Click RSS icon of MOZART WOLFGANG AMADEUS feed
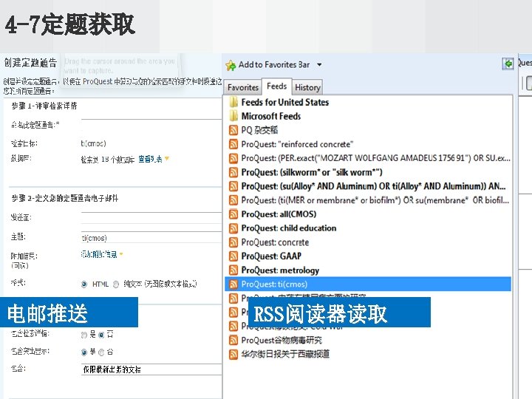Screen dimensions: 532x399 click(233, 158)
